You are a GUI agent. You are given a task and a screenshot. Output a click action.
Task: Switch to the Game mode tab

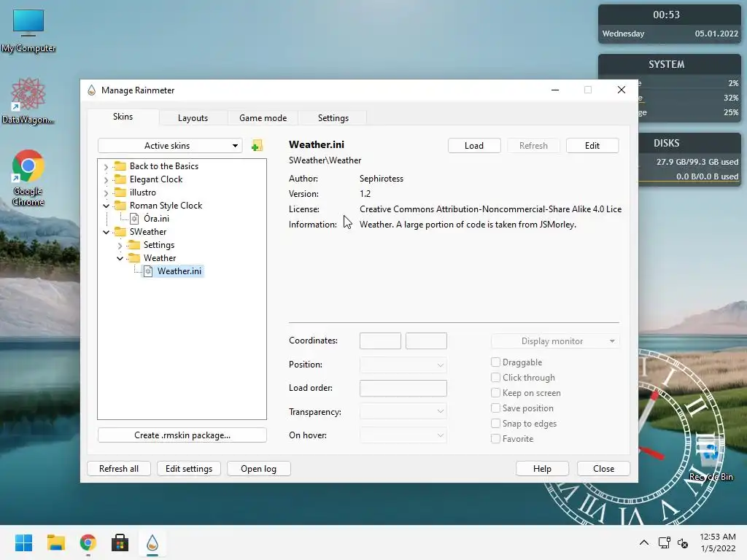pyautogui.click(x=263, y=118)
